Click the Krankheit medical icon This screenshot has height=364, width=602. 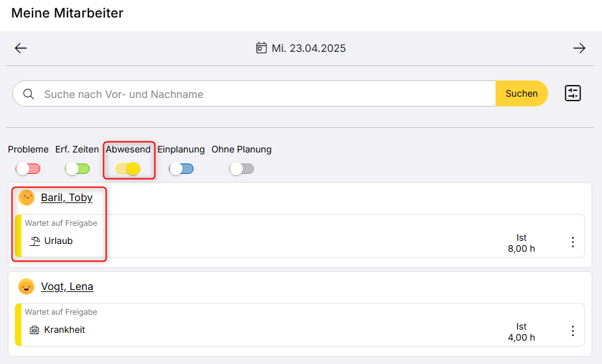[x=35, y=330]
